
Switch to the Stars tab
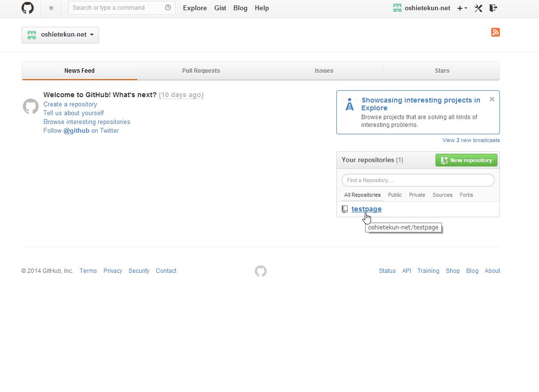tap(442, 71)
